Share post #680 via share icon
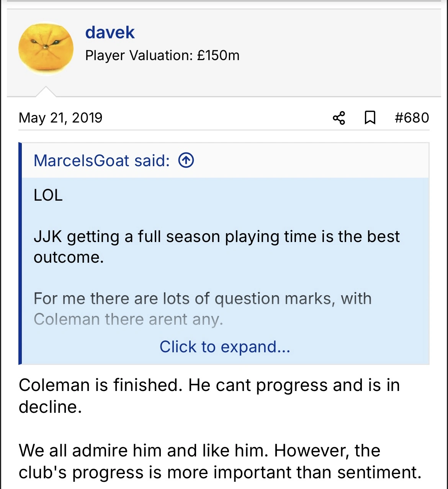 [339, 118]
